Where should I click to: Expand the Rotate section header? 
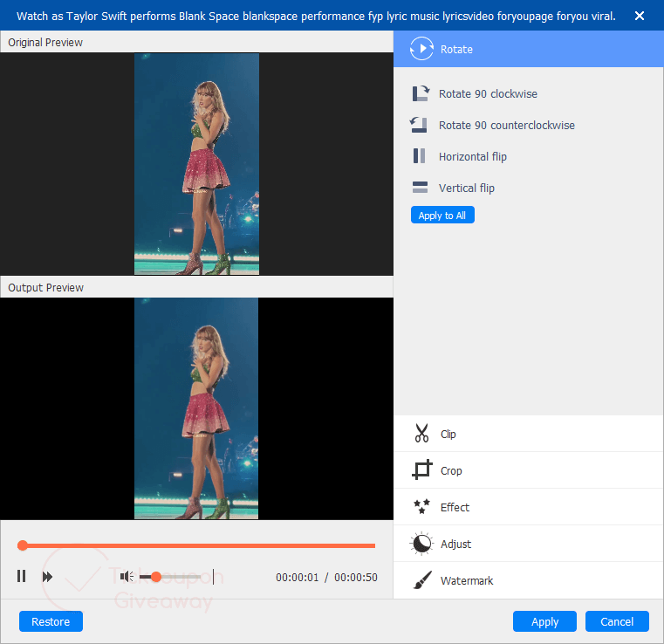coord(528,50)
